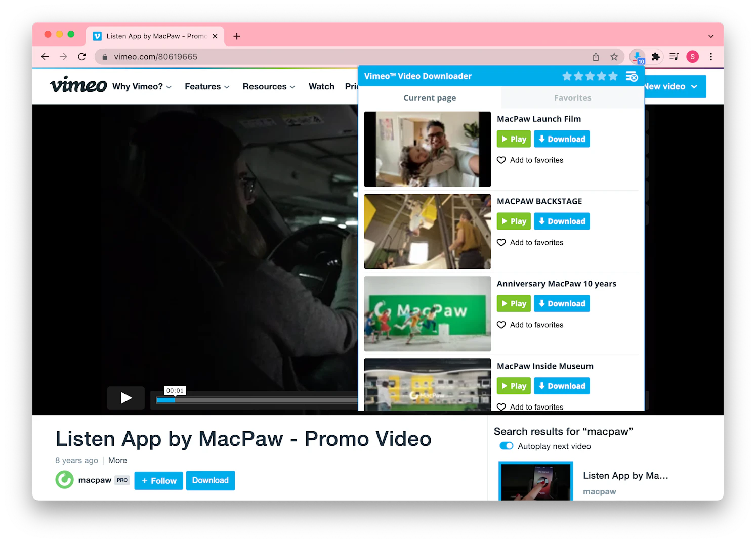Open Chrome three-dot menu

tap(711, 57)
